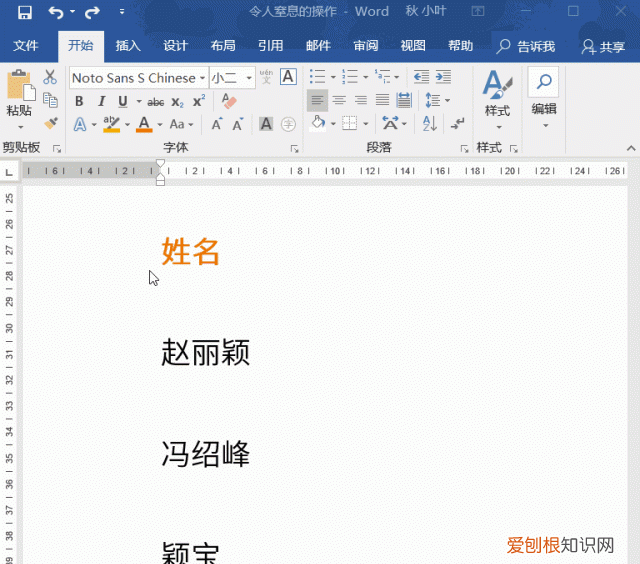Toggle superscript formatting
Viewport: 640px width, 564px height.
point(199,101)
